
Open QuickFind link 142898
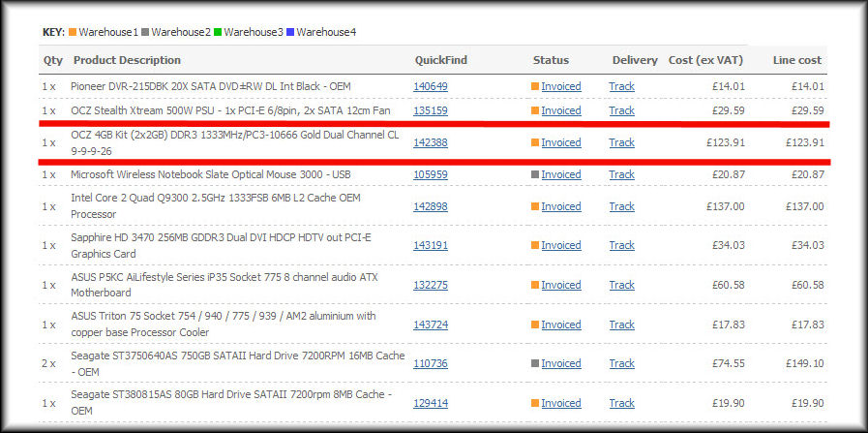coord(430,206)
